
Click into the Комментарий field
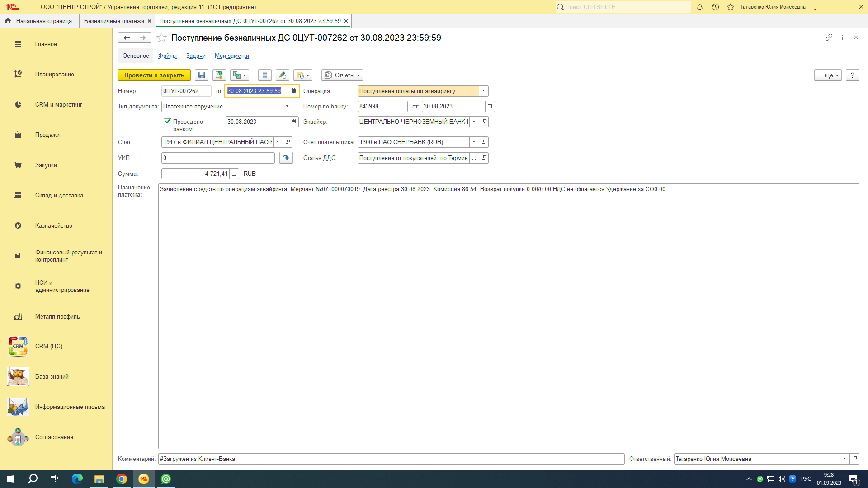391,459
